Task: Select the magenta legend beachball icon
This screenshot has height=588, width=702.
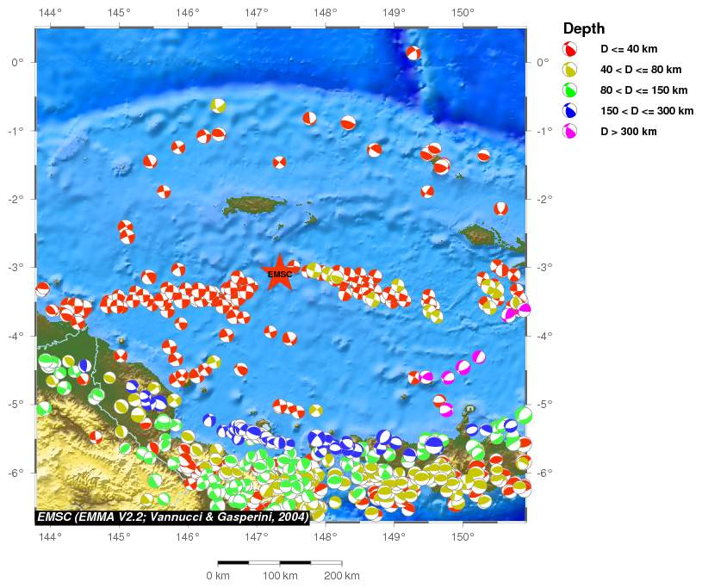Action: coord(570,132)
